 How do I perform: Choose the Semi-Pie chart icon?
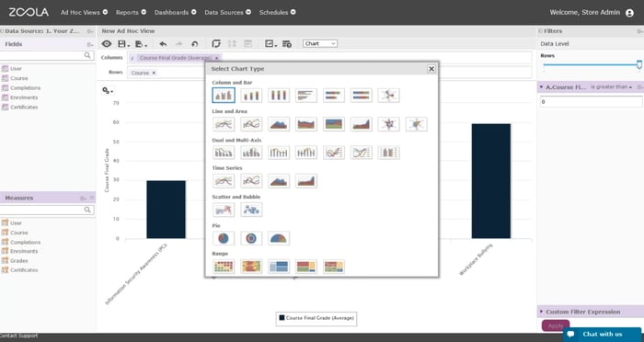[279, 238]
